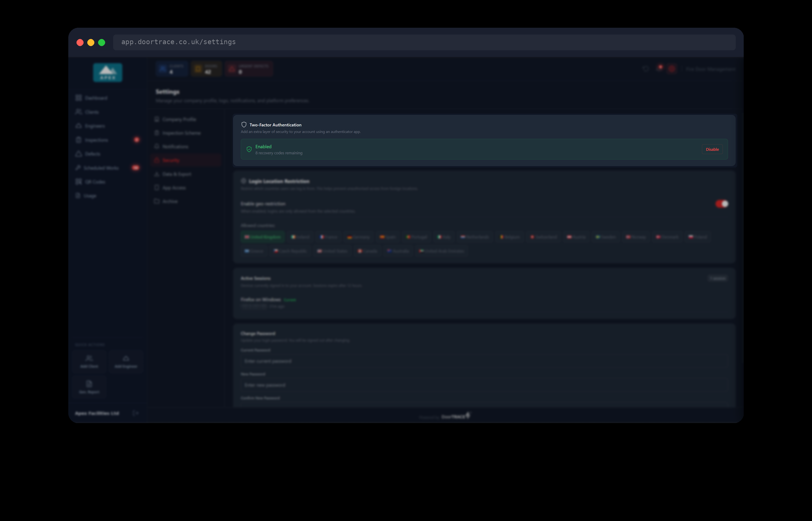Click the circular info icon beside Login Location Restriction

coord(243,181)
